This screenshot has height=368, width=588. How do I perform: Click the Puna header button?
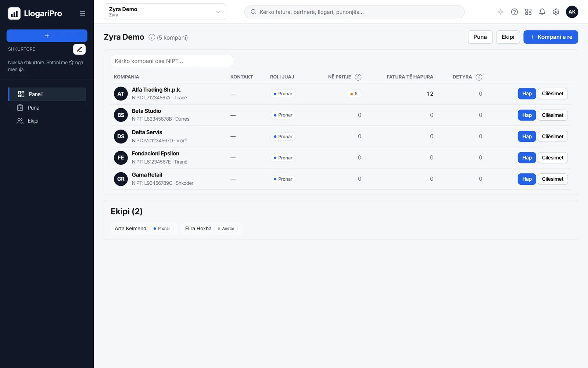[x=480, y=37]
